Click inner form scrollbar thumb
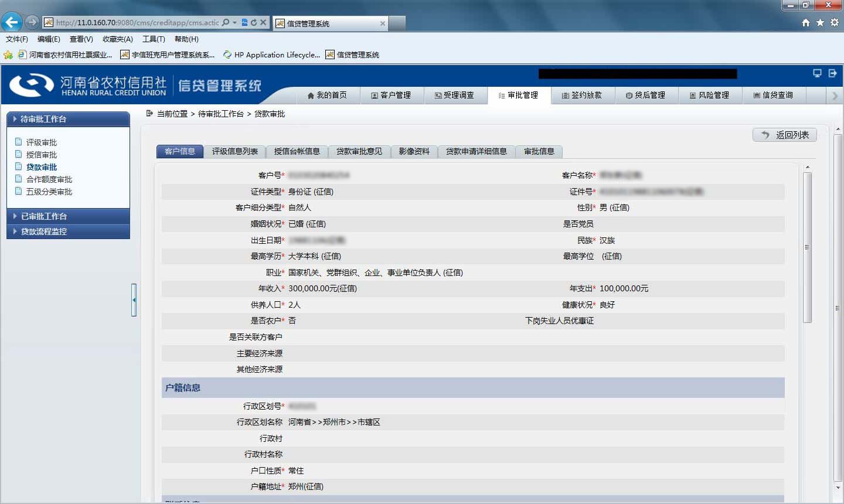The image size is (844, 504). 808,247
